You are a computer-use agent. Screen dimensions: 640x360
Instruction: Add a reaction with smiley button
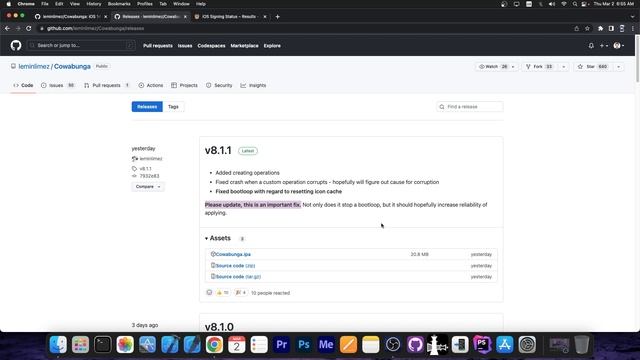(209, 293)
